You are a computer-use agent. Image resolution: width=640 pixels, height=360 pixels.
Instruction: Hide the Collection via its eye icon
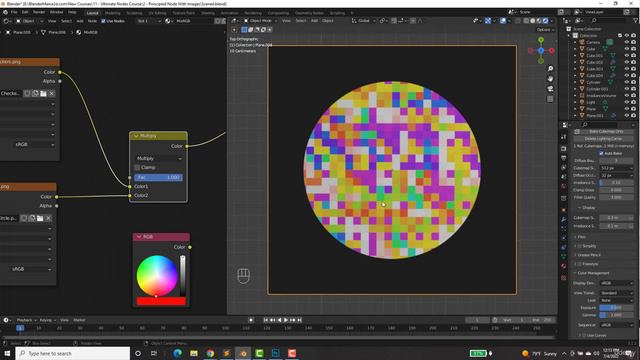627,36
